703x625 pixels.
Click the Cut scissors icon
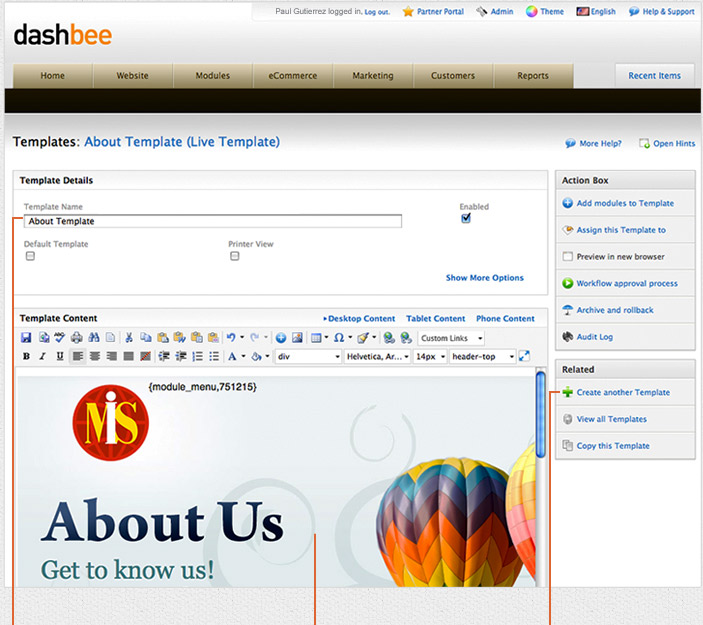coord(129,338)
